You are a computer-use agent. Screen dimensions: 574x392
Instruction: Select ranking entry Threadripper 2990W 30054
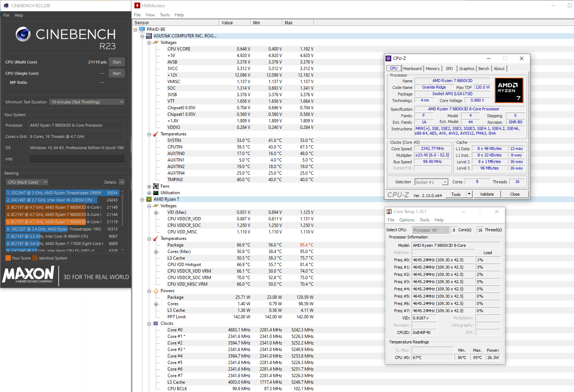62,193
